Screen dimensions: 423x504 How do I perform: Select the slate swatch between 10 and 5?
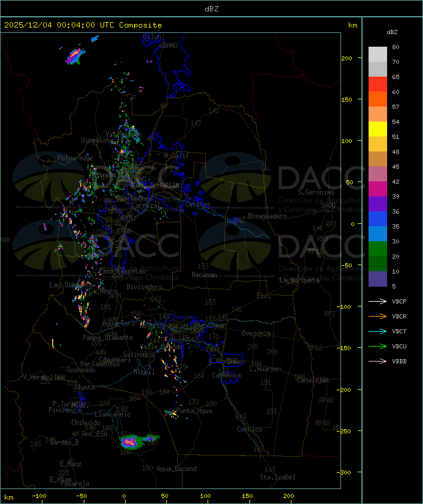378,279
